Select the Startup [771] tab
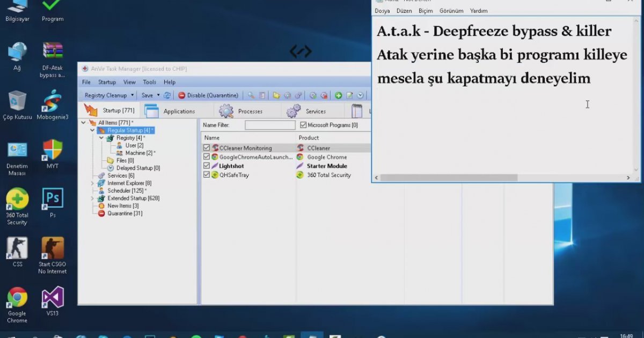644x338 pixels. pyautogui.click(x=110, y=111)
